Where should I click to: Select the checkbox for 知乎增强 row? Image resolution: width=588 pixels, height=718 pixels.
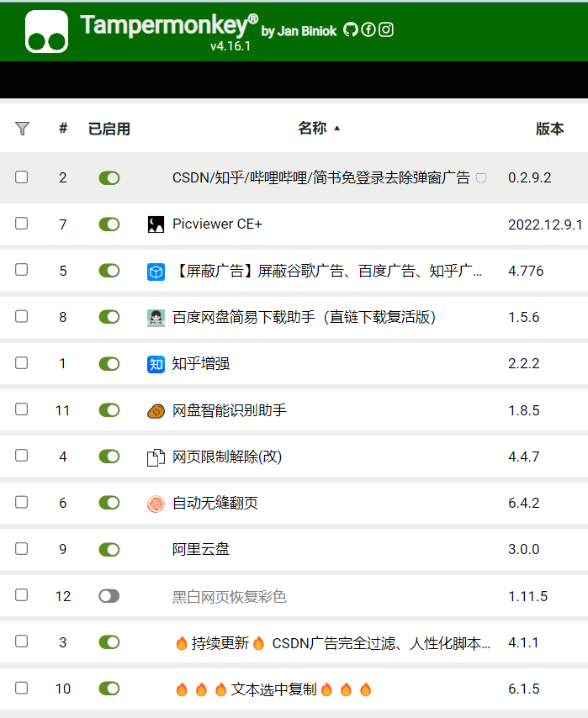tap(22, 363)
